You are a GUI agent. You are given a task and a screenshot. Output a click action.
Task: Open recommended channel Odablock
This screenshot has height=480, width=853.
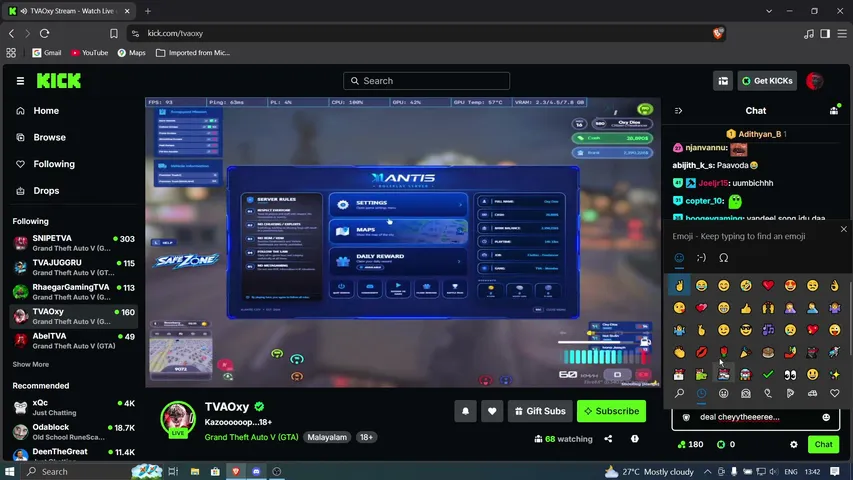[x=73, y=432]
